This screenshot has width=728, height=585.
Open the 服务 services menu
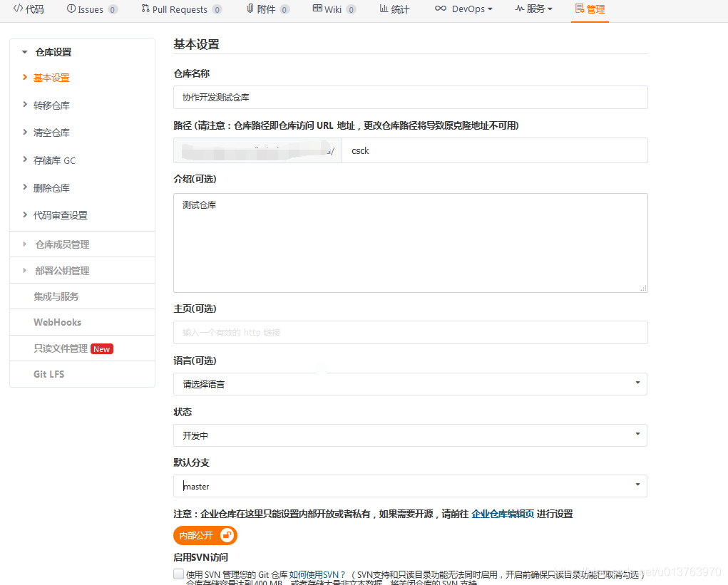[x=531, y=10]
